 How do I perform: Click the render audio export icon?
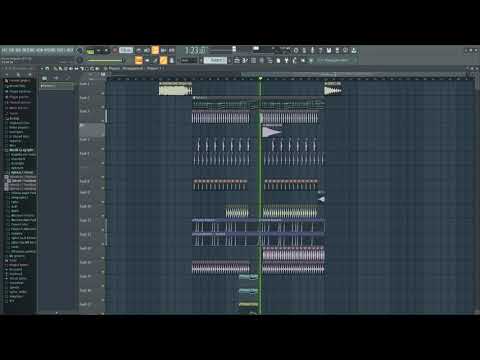(x=337, y=51)
